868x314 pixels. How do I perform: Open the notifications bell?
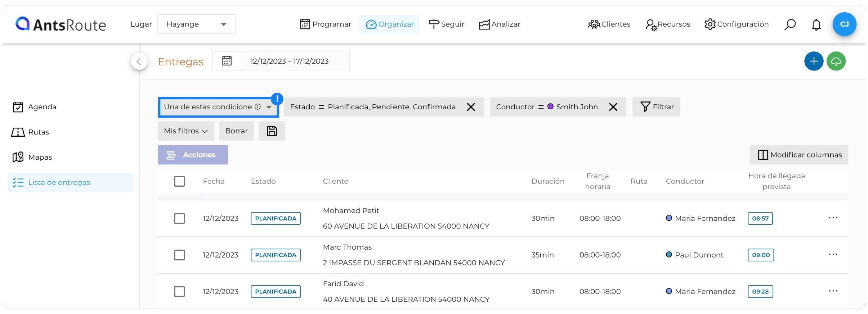tap(816, 24)
